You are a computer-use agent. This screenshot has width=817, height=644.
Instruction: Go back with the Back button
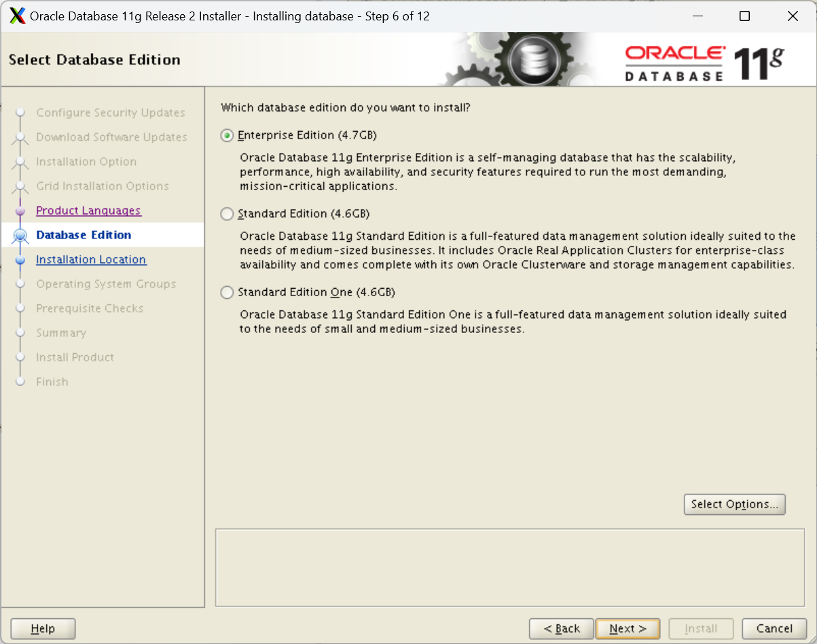point(562,629)
